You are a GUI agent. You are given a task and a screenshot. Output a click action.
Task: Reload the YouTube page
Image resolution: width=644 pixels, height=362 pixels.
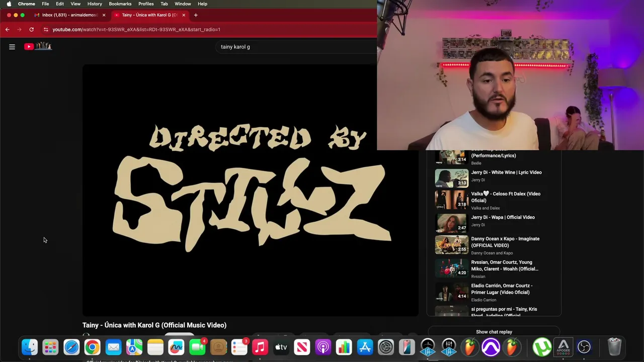coord(31,29)
